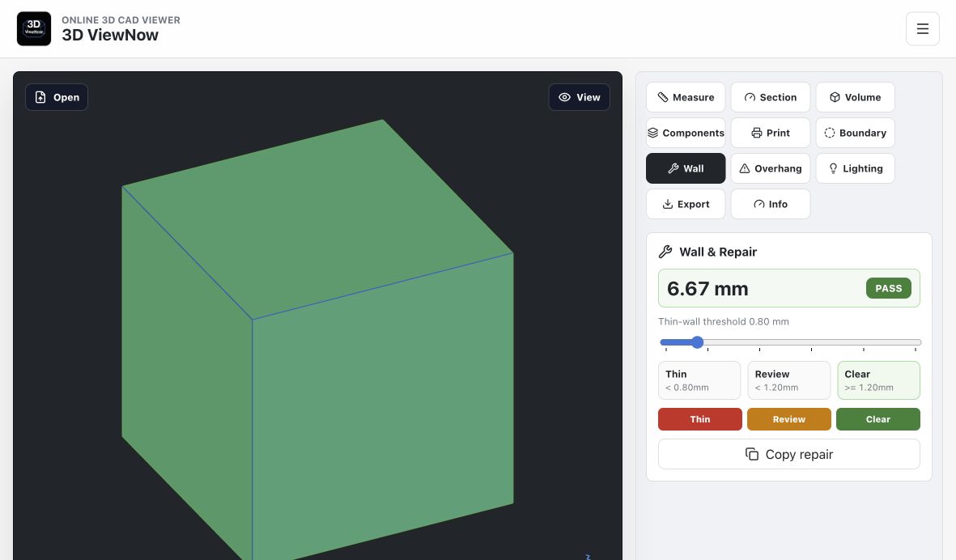Open the View options menu
Screen dimensions: 956x560
tap(580, 97)
